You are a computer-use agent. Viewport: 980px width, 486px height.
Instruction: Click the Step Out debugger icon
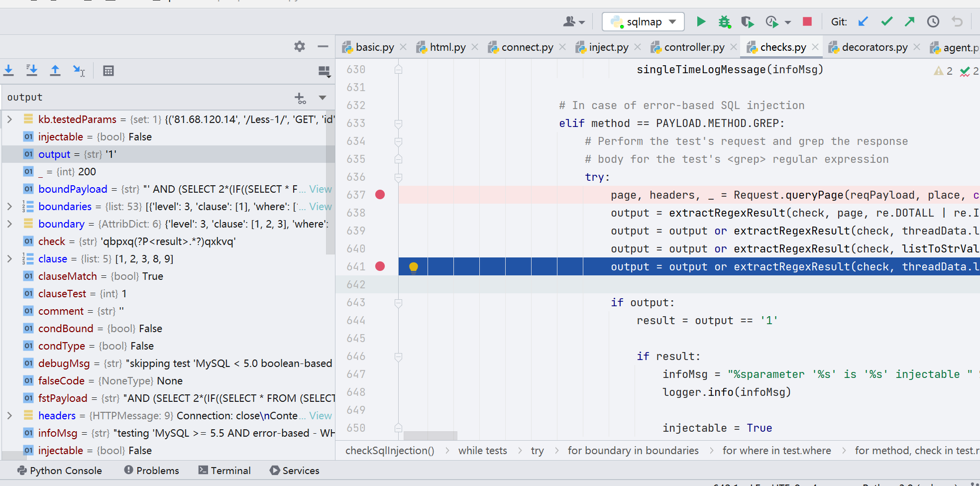[54, 70]
